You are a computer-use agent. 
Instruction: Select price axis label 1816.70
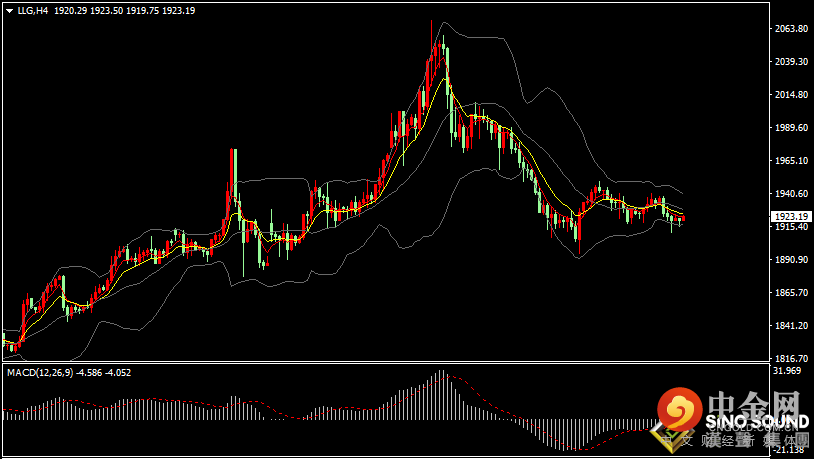(x=791, y=358)
